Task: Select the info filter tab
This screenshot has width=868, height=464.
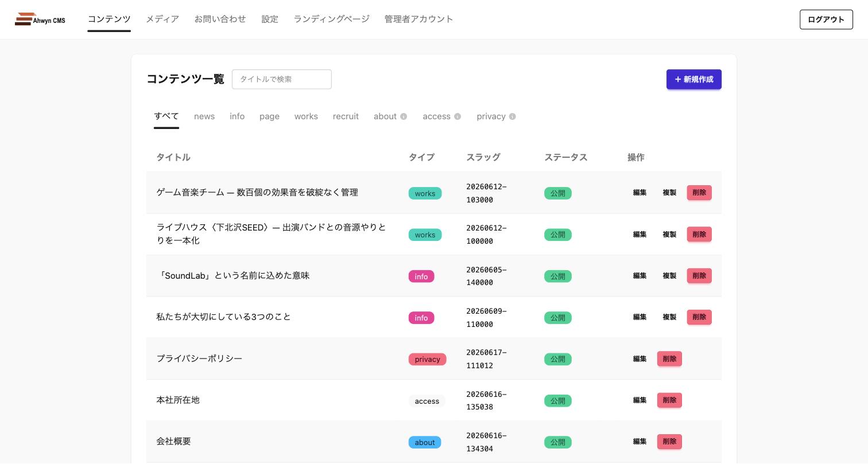Action: pyautogui.click(x=237, y=116)
